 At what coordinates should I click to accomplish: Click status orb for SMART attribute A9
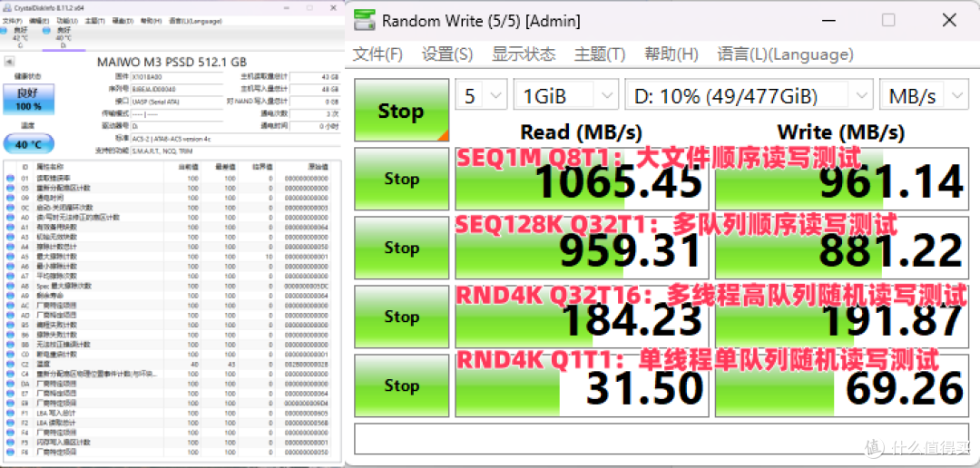[9, 296]
